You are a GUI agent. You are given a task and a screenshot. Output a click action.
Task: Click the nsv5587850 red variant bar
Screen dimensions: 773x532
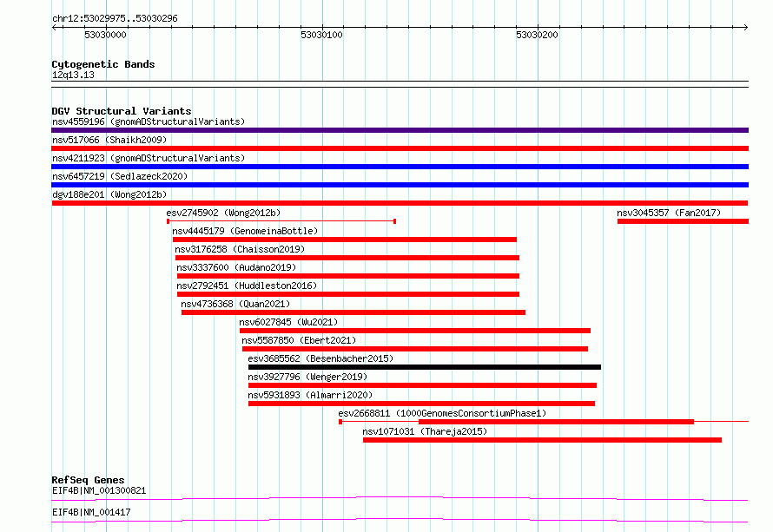415,349
